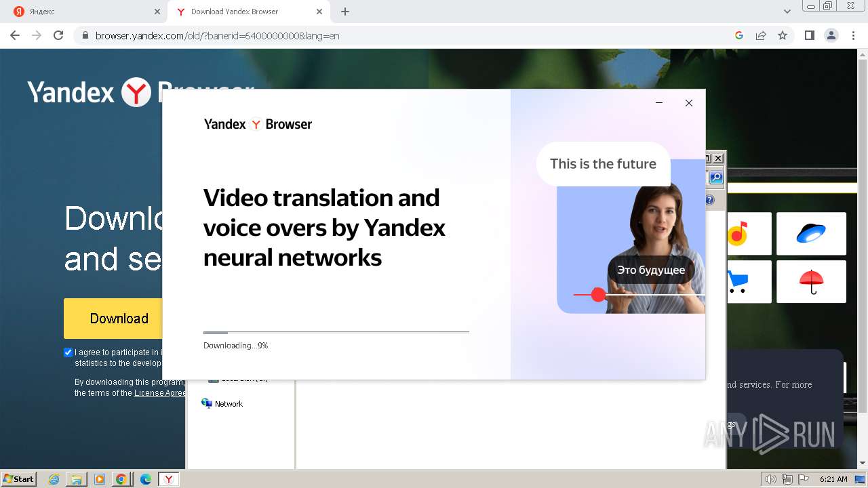Open the Yandex Market cart tile

point(738,282)
